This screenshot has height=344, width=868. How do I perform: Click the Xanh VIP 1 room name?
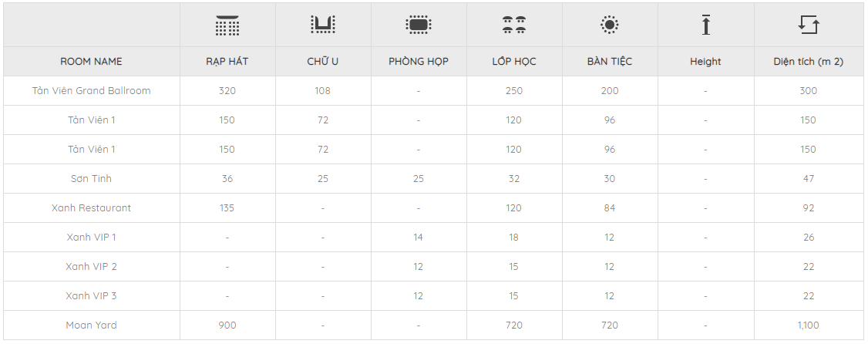coord(91,238)
